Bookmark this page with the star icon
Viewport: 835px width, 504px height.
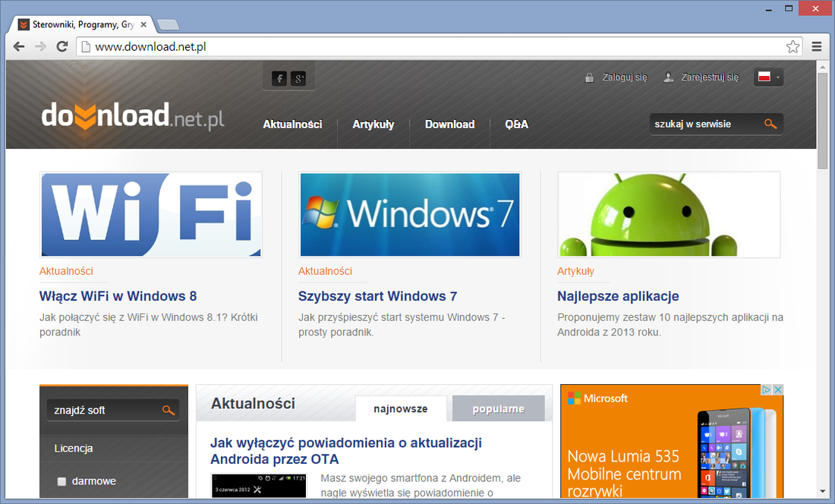(792, 47)
